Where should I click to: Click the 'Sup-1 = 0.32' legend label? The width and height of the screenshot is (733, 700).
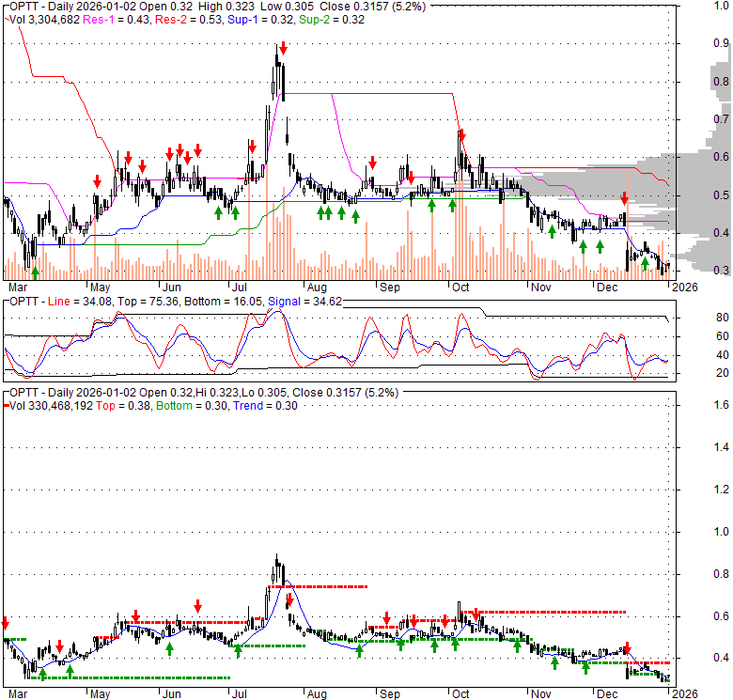click(x=261, y=20)
